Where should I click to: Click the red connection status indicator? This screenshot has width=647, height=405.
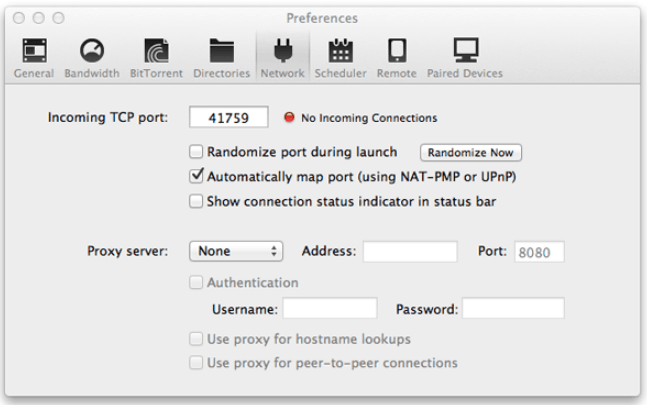[291, 119]
